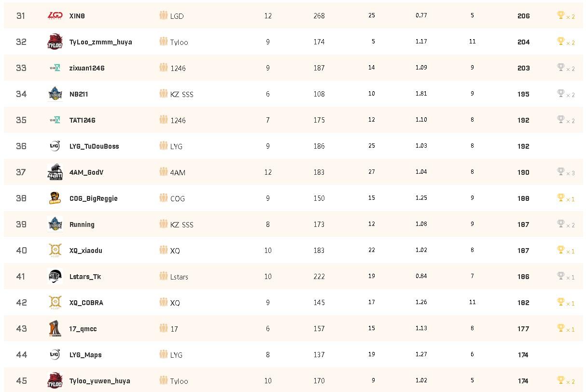Click the LGD team logo beside XIN8
Screen dimensions: 586x392
(x=55, y=16)
